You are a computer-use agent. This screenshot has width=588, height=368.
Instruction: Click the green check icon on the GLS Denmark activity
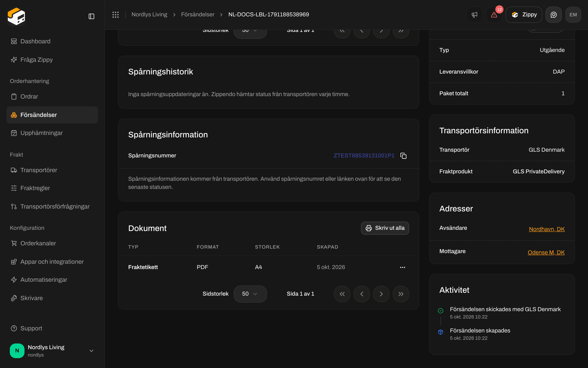(441, 311)
